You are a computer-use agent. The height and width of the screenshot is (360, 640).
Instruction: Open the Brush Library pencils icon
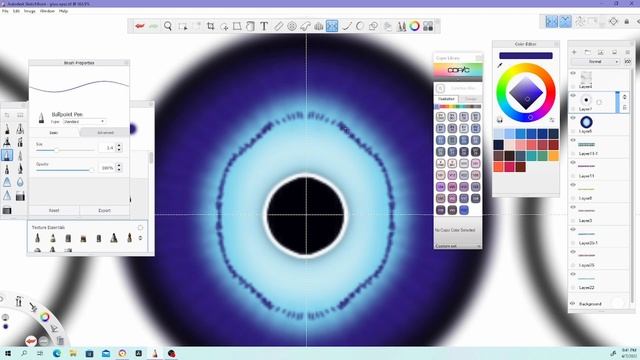click(402, 26)
